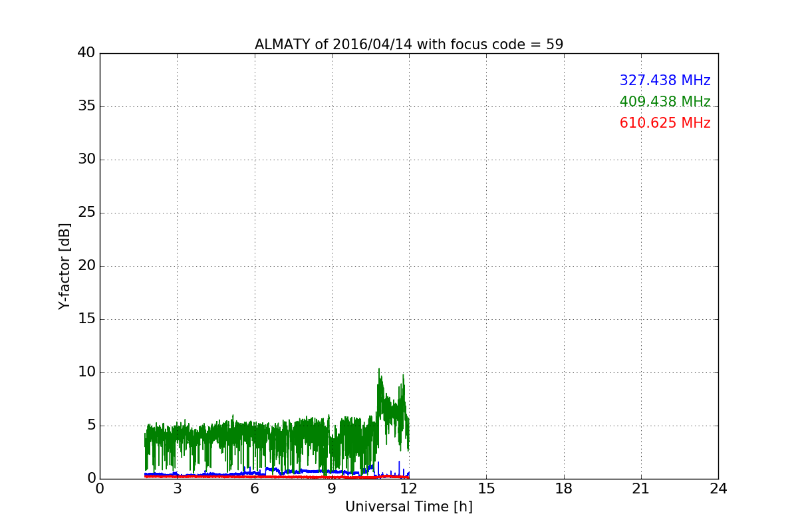This screenshot has height=532, width=798.
Task: Click y-axis tick label 20
Action: (x=86, y=266)
